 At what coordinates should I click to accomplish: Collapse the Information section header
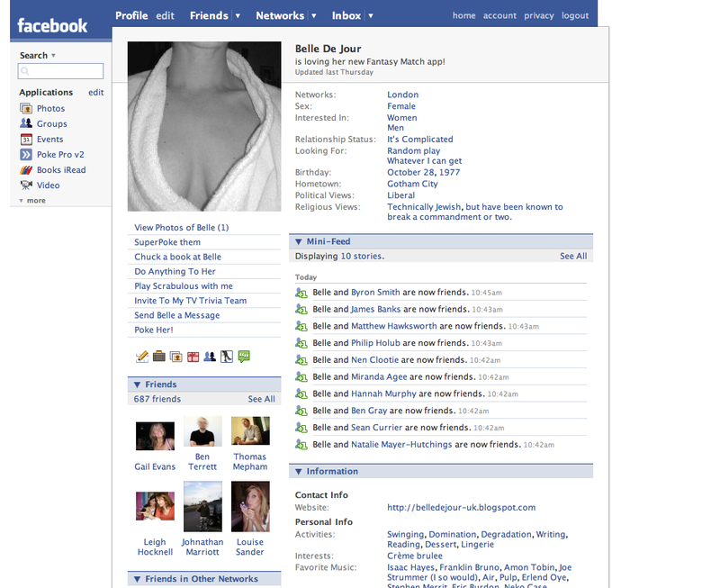[299, 471]
